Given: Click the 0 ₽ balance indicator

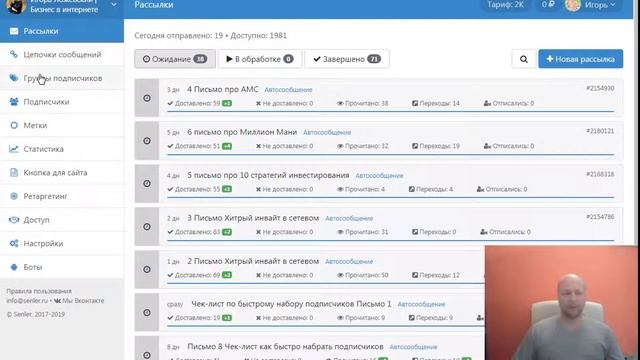Looking at the screenshot, I should [x=548, y=5].
